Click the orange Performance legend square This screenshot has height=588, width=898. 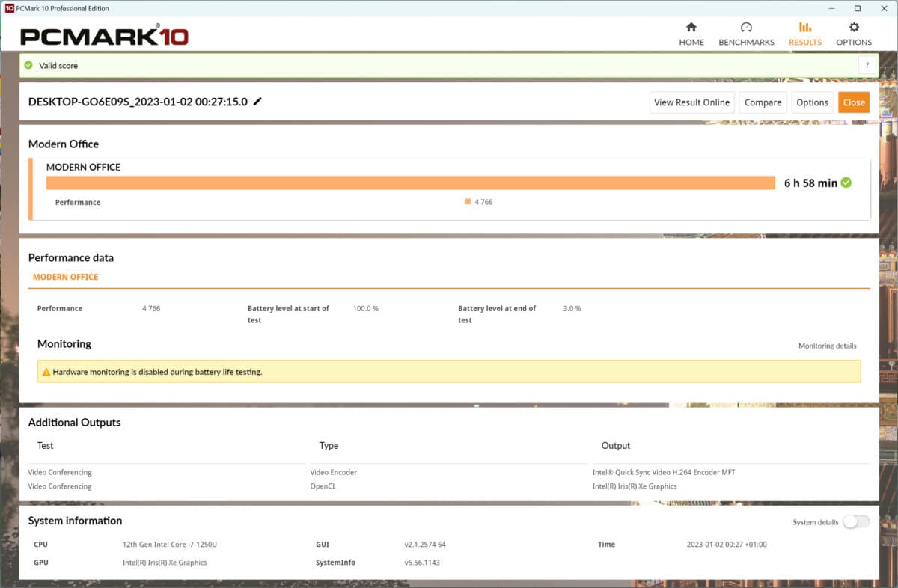coord(468,201)
